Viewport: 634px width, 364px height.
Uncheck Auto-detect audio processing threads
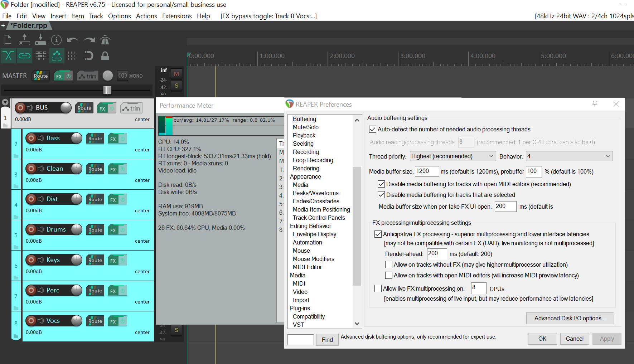(373, 130)
